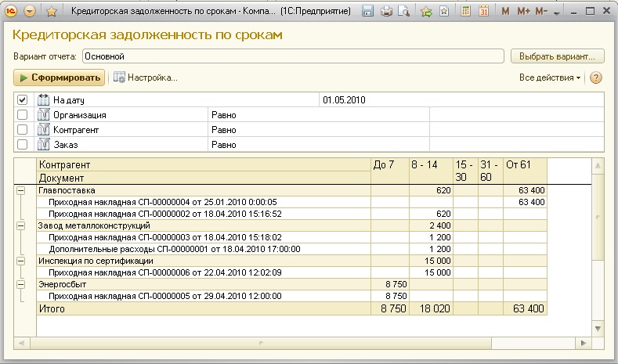The width and height of the screenshot is (618, 364).
Task: Add to favorites star with arrow icon
Action: [x=426, y=11]
